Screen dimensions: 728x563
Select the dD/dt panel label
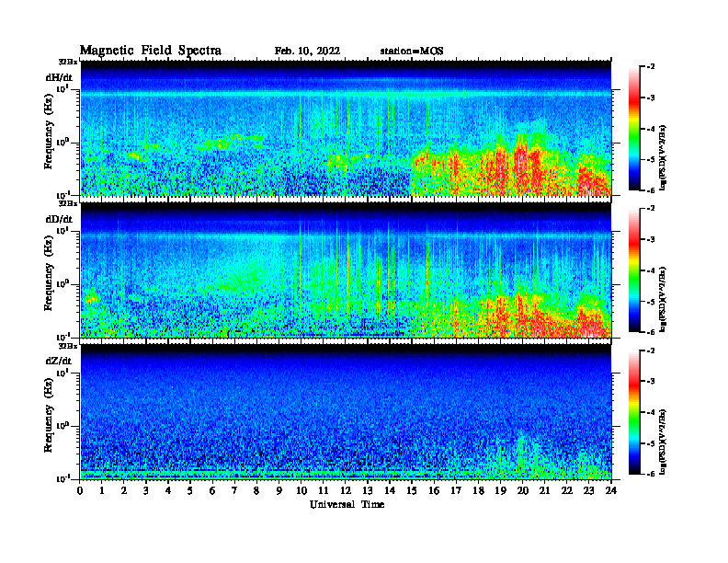coord(59,219)
